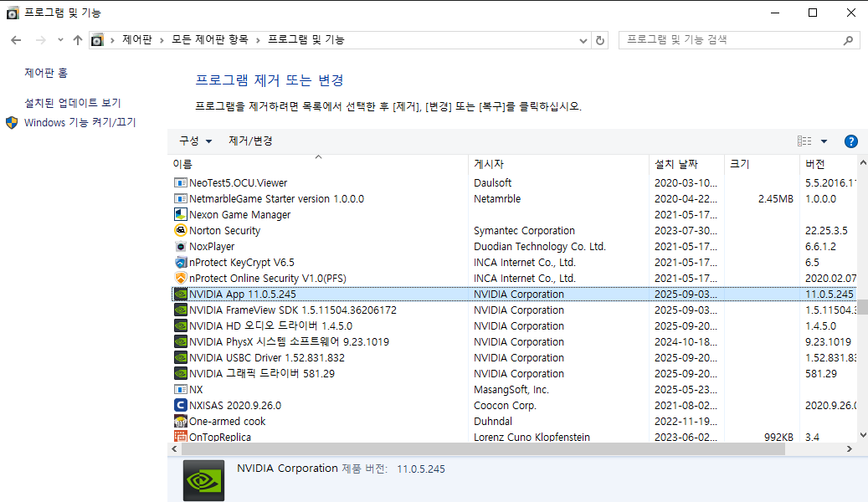
Task: Sort by 버전 column header
Action: (829, 164)
